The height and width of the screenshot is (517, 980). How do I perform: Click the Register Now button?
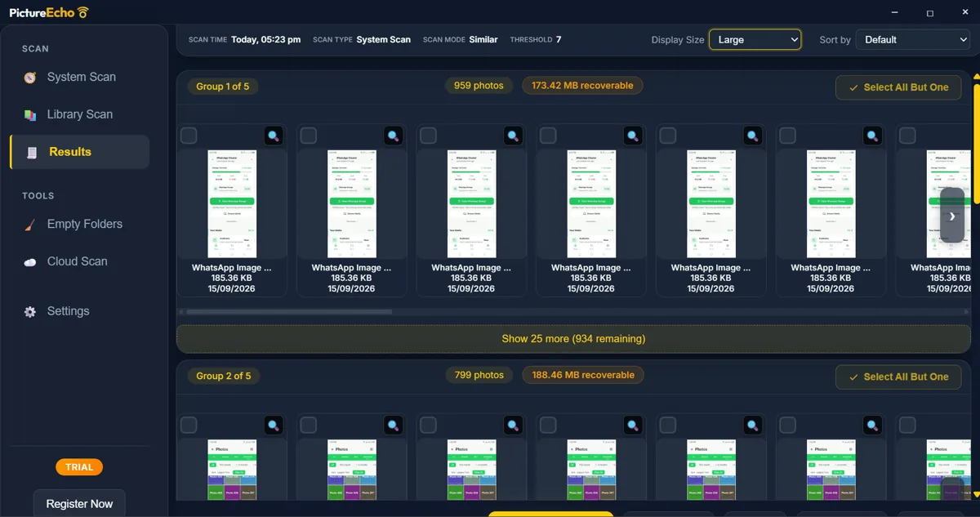79,503
